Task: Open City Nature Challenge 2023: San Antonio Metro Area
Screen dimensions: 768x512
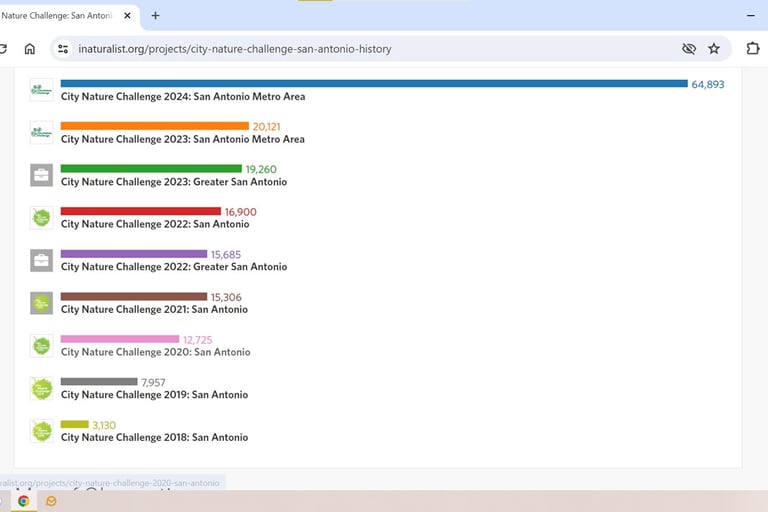Action: coord(183,139)
